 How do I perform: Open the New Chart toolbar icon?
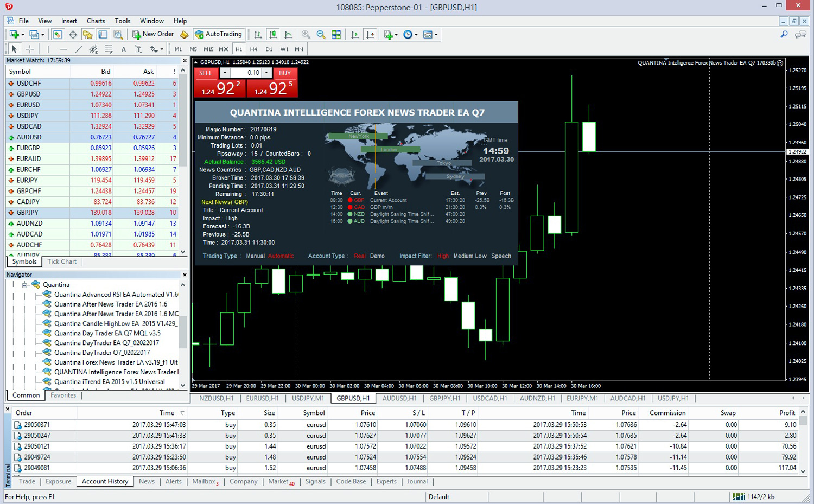point(14,34)
